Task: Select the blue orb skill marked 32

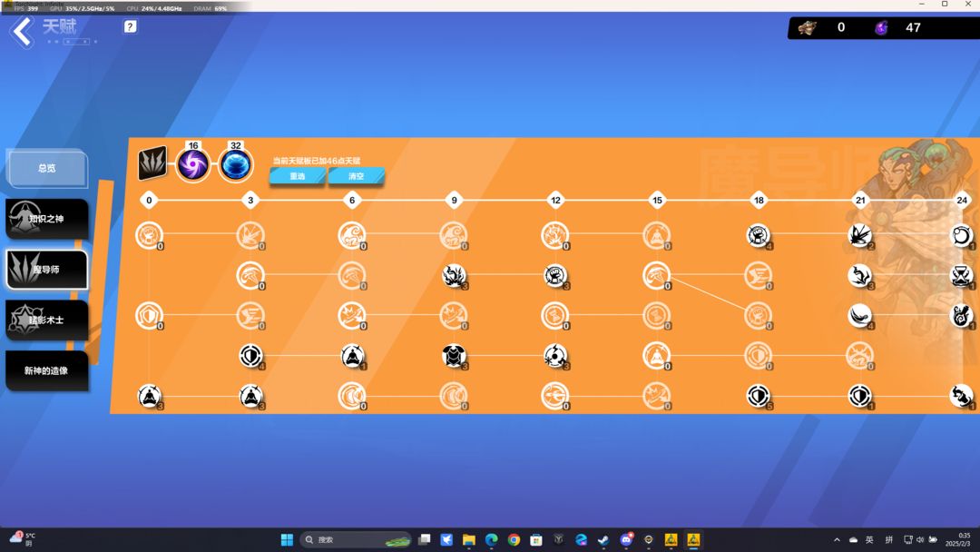Action: 236,165
